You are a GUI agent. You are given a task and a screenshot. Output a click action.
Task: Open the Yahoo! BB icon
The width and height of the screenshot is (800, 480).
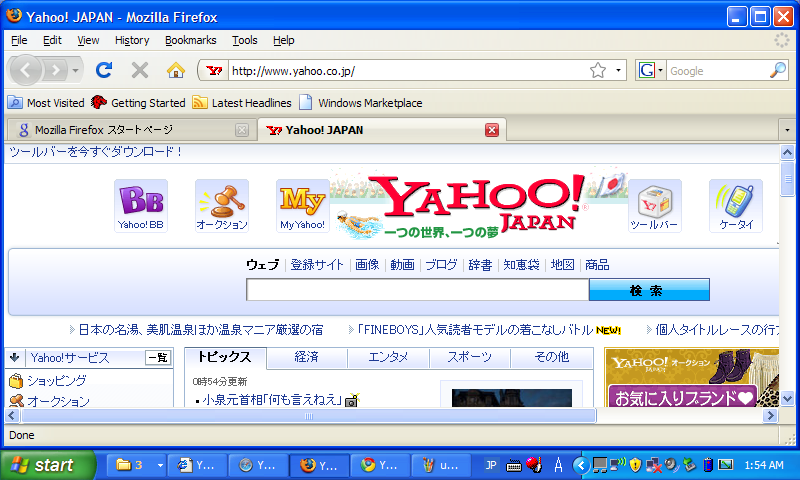141,206
